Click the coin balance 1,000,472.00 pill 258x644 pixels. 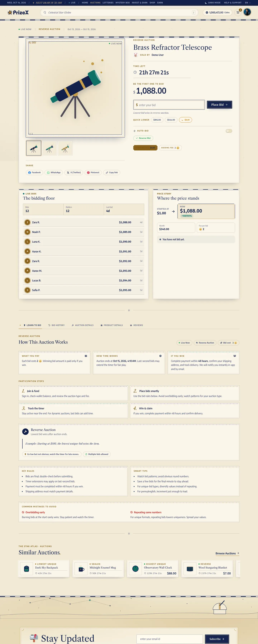218,13
